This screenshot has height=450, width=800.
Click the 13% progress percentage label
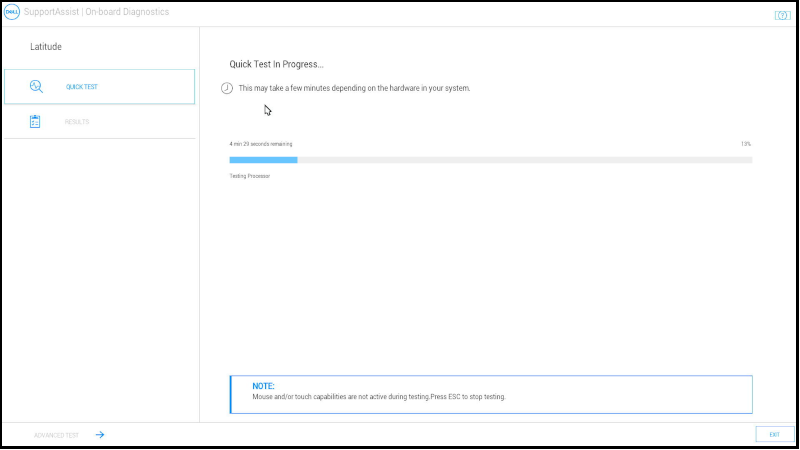(746, 144)
